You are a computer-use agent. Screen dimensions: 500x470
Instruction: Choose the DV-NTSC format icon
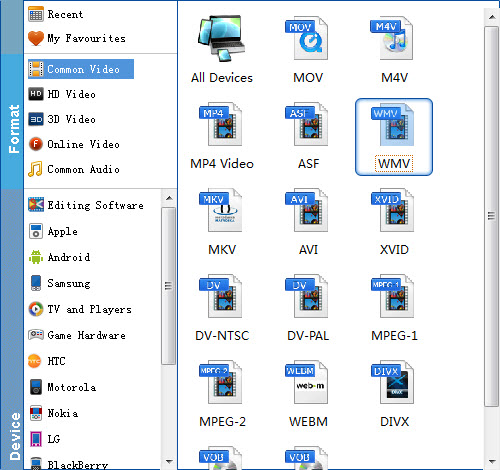coord(221,296)
